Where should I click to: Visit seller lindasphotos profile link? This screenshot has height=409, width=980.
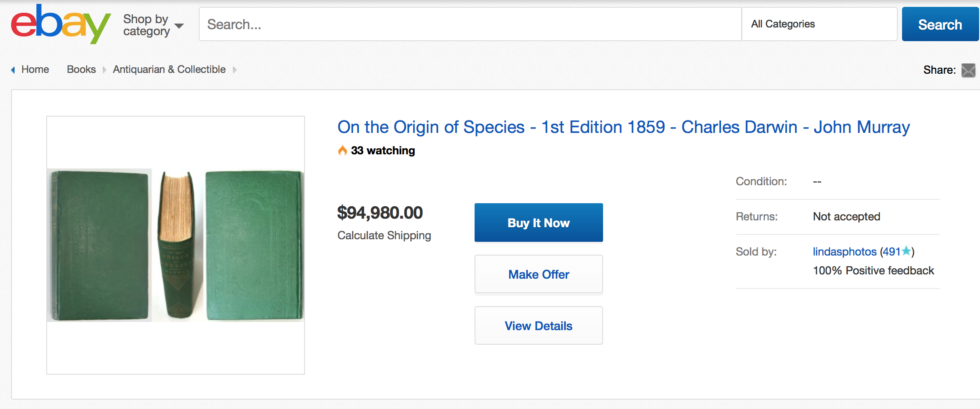click(x=844, y=252)
